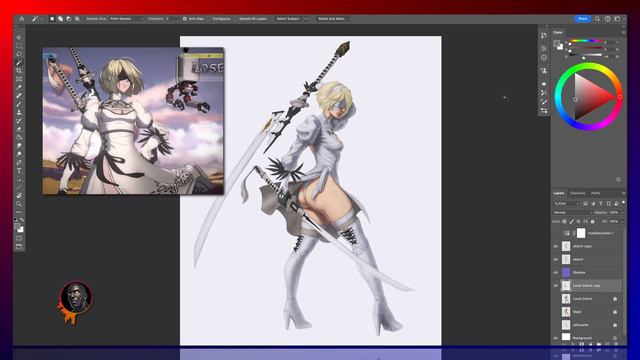Toggle layer filtering switch in Layers panel

point(623,203)
